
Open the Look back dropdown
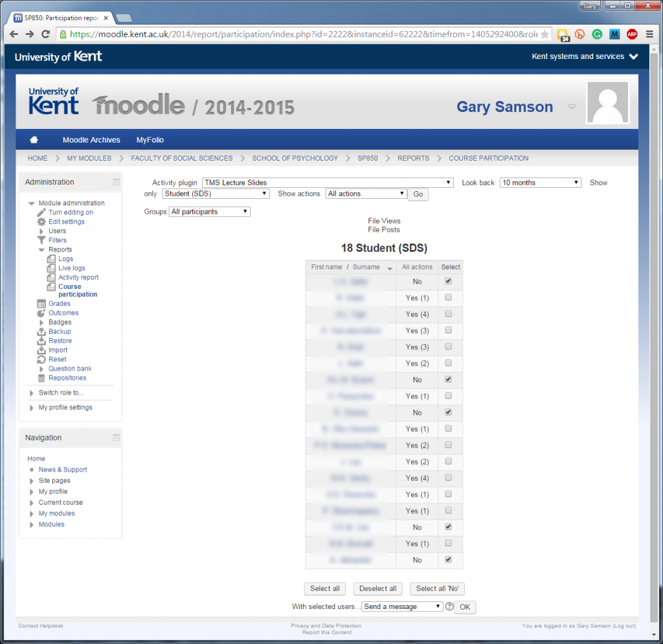pos(540,182)
